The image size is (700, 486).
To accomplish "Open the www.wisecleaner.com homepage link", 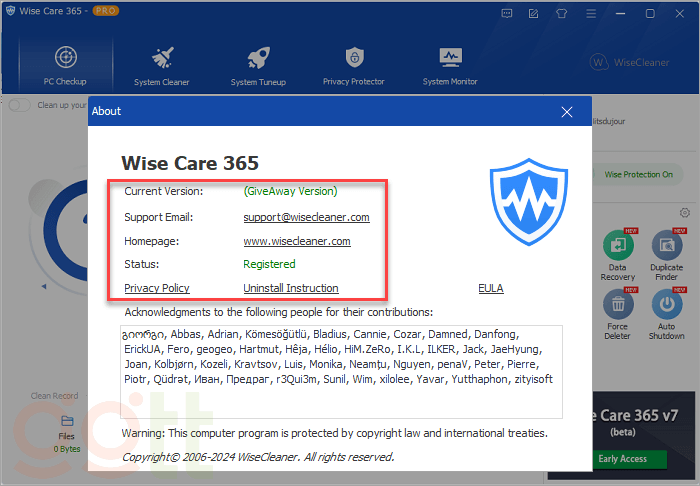I will tap(296, 241).
